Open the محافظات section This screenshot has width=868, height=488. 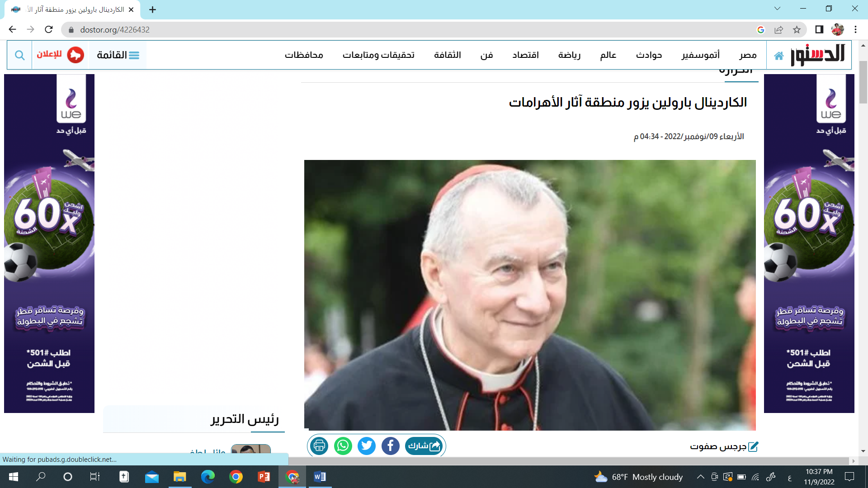(x=304, y=55)
